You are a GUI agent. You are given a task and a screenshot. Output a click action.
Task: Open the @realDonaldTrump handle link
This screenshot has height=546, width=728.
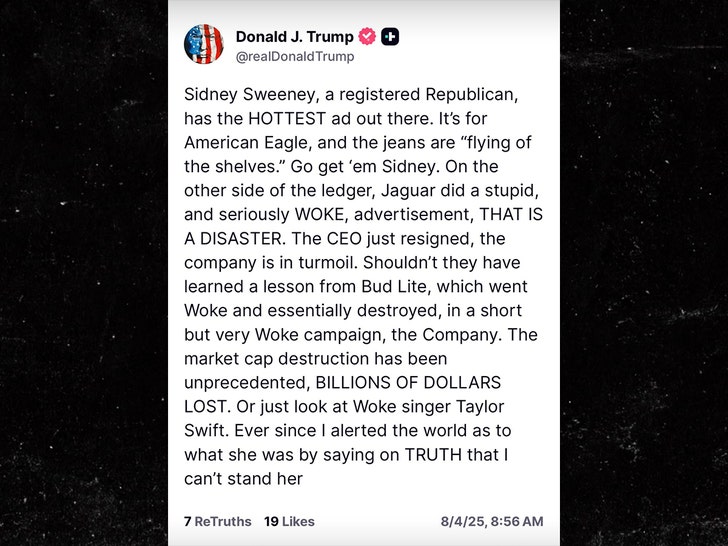[294, 57]
